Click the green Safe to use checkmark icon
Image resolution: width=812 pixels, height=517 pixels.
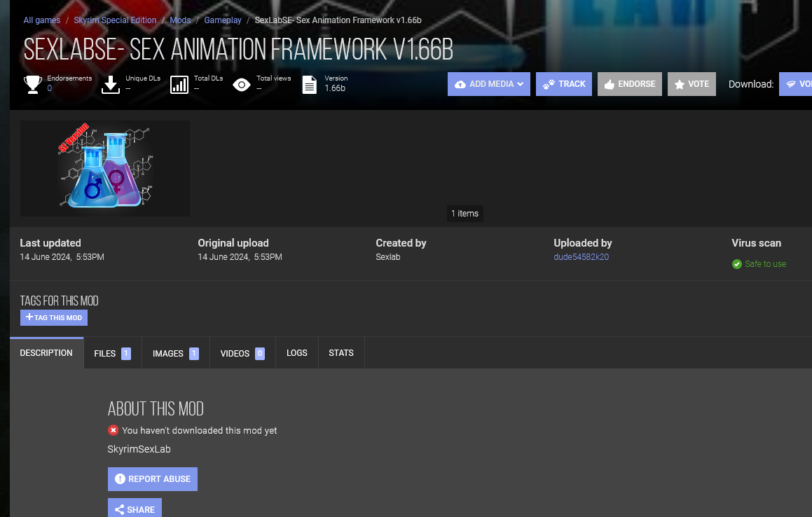coord(737,264)
